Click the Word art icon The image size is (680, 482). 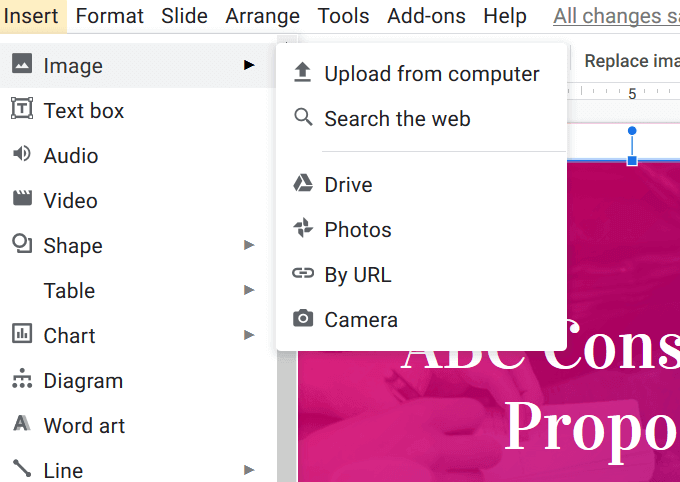click(21, 424)
